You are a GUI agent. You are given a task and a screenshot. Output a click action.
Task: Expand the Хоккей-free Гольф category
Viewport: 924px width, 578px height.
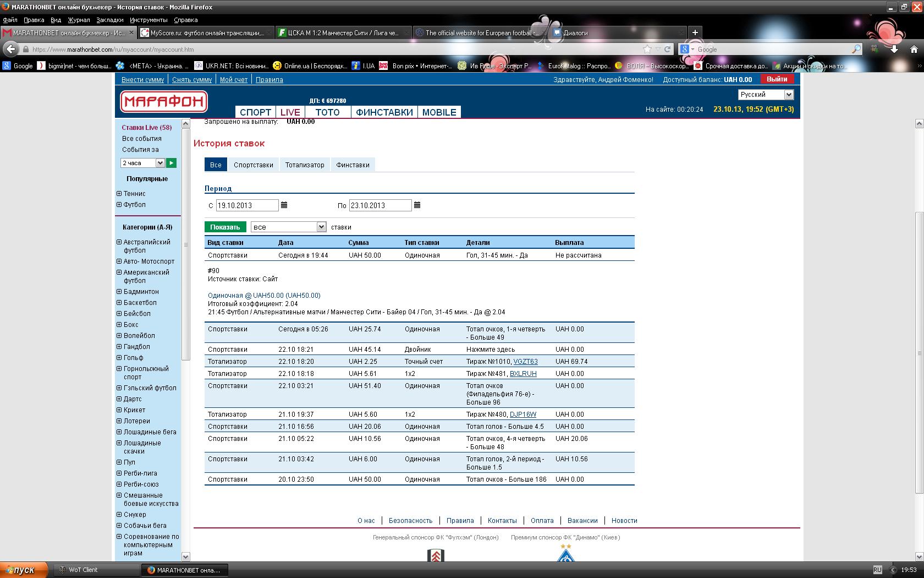[x=119, y=358]
